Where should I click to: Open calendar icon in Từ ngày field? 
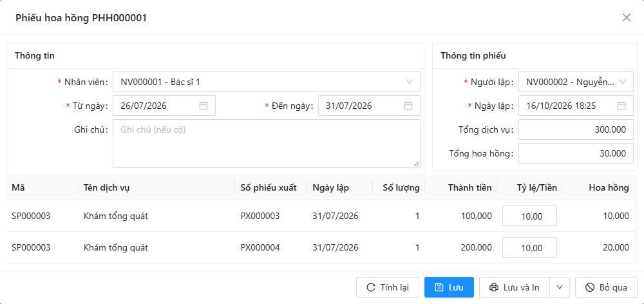click(204, 106)
